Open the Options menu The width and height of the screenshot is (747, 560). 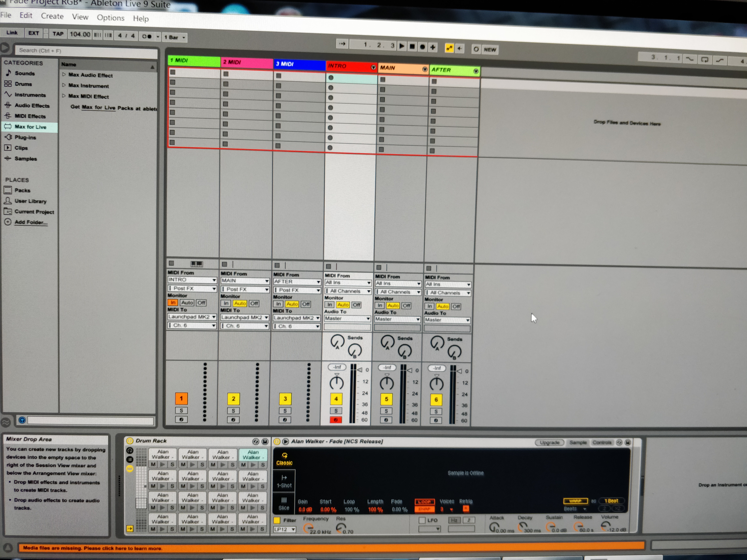(110, 17)
